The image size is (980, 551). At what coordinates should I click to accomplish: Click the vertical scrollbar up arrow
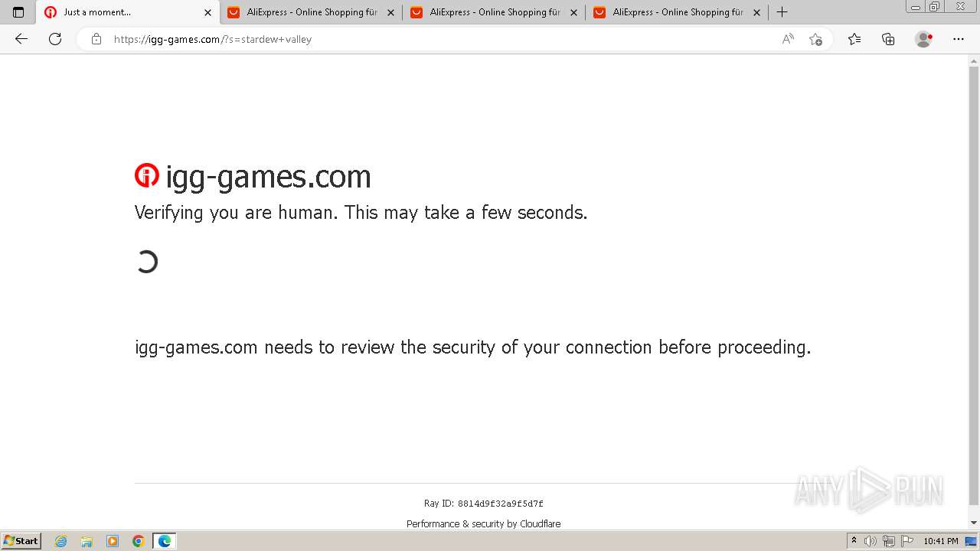tap(974, 60)
